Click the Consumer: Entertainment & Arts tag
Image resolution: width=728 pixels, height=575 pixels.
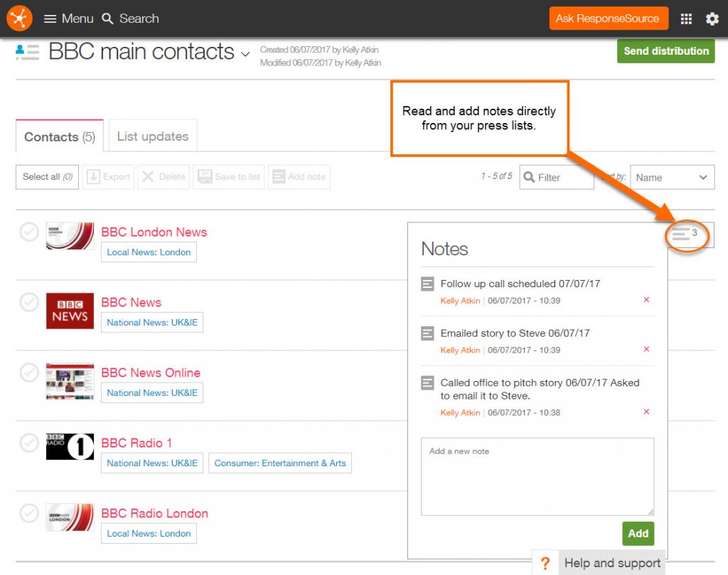click(280, 463)
